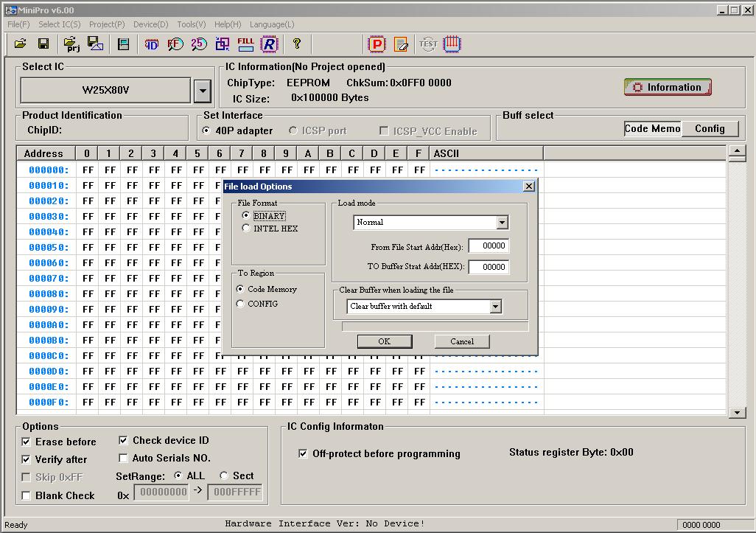Click hex view scrollbar down arrow
This screenshot has width=756, height=533.
[x=737, y=412]
